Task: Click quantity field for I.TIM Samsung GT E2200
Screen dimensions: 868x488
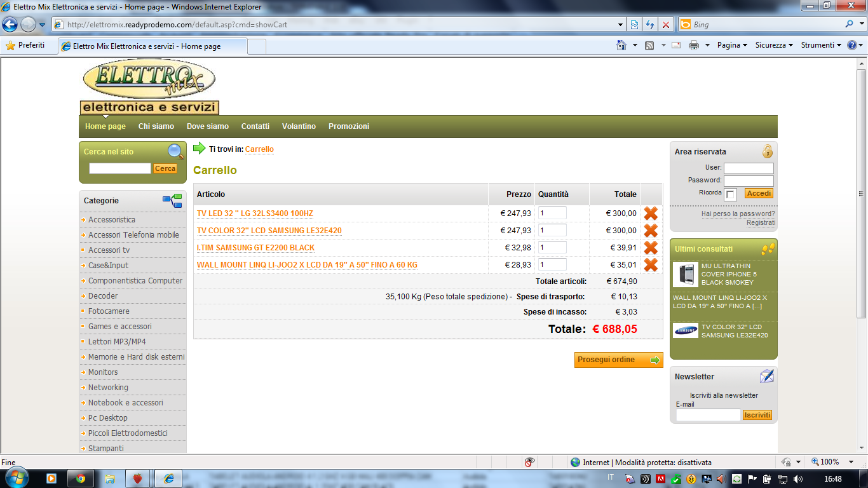Action: tap(552, 248)
